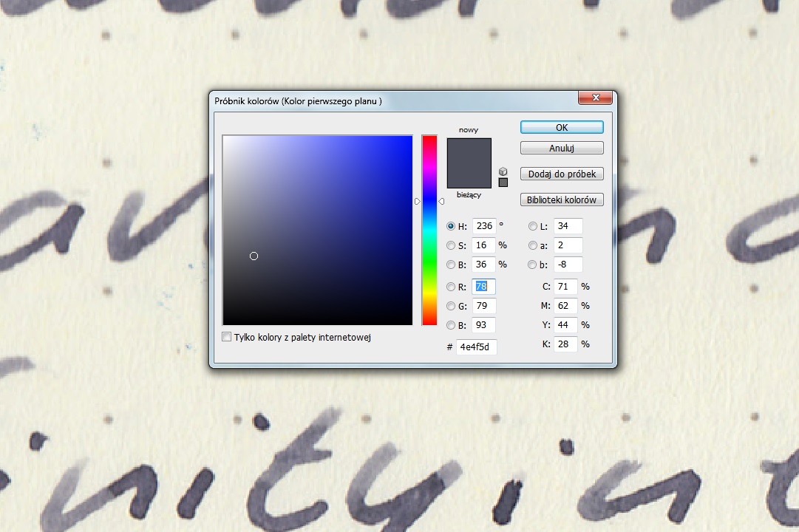Select the Lab 'a' radio button
Viewport: 799px width, 532px height.
(533, 245)
